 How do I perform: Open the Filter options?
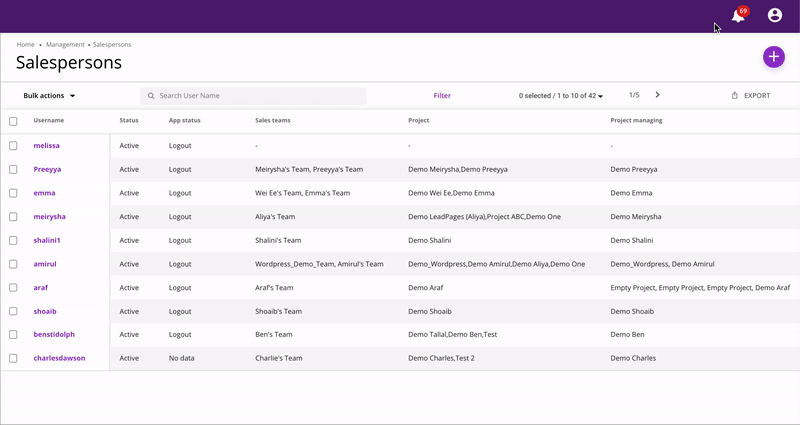(442, 96)
